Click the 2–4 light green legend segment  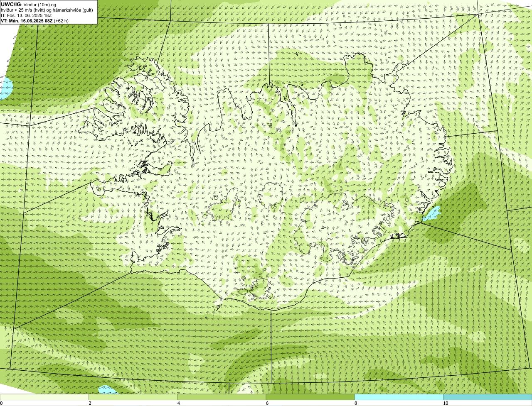[133, 397]
